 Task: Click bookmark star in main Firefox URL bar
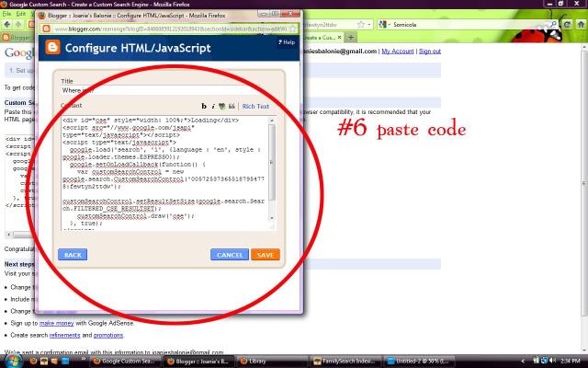(x=361, y=25)
